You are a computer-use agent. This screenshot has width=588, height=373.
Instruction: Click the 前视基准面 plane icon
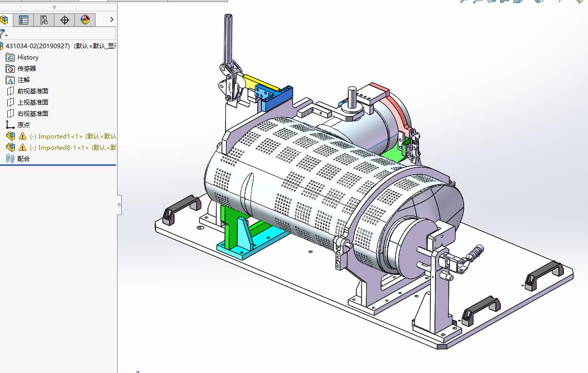10,91
